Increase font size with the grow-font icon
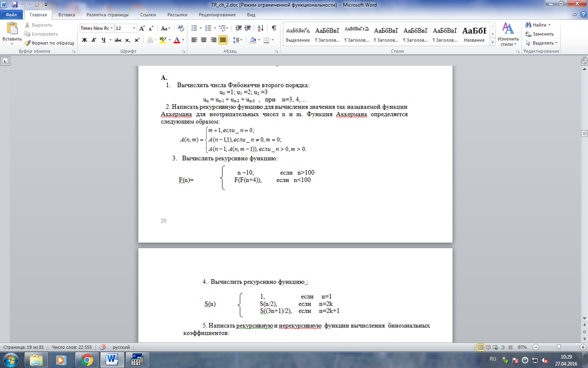 coord(142,28)
